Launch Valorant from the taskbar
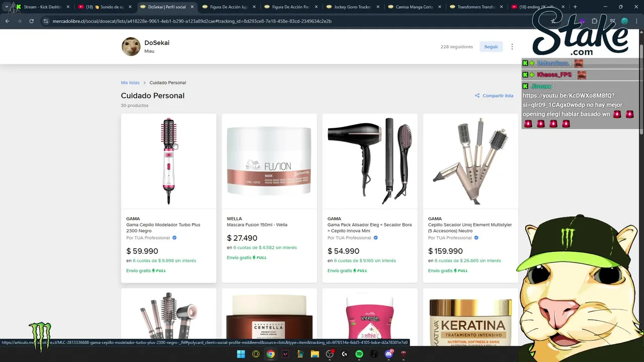Screen dimensions: 644x362 click(x=285, y=354)
